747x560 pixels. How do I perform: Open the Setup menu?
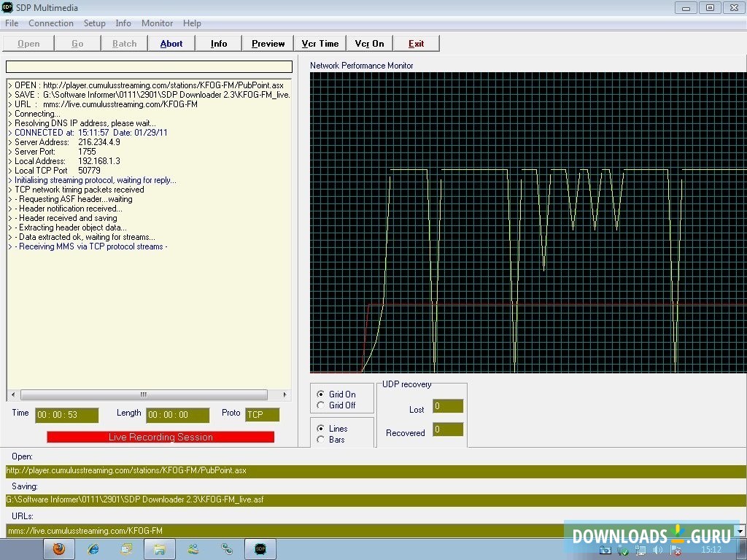pos(94,23)
